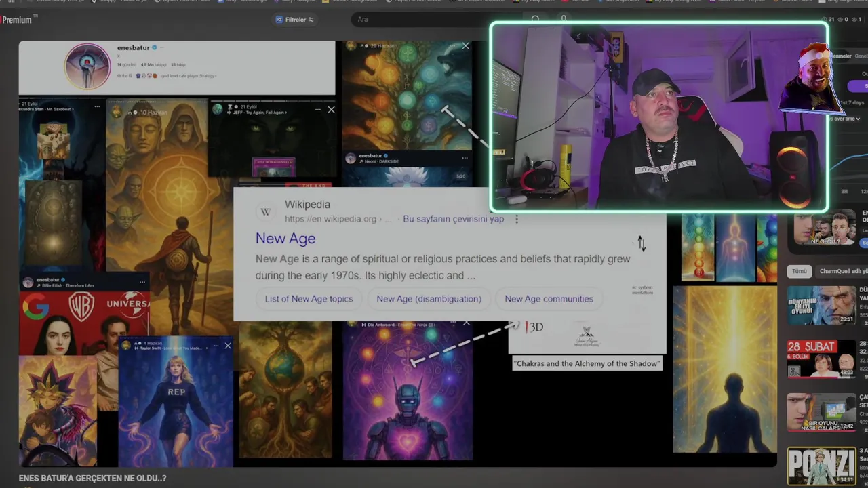
Task: Click the Neoni - DARKSIDE music label
Action: [x=381, y=161]
